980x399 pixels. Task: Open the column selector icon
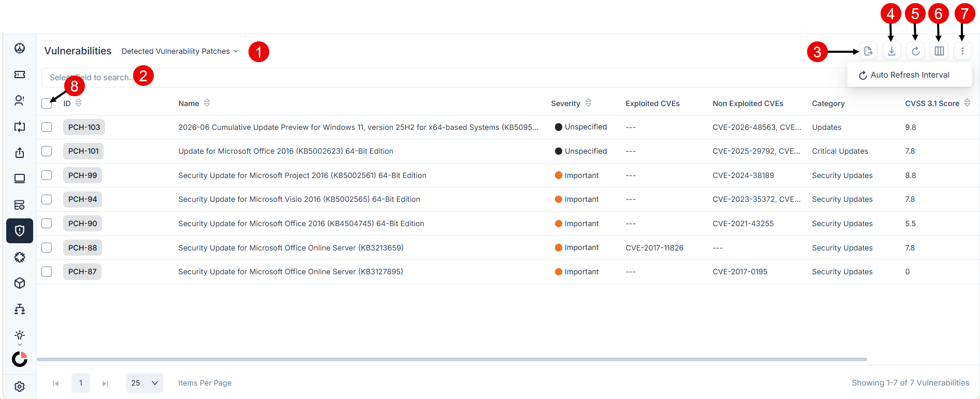point(939,51)
